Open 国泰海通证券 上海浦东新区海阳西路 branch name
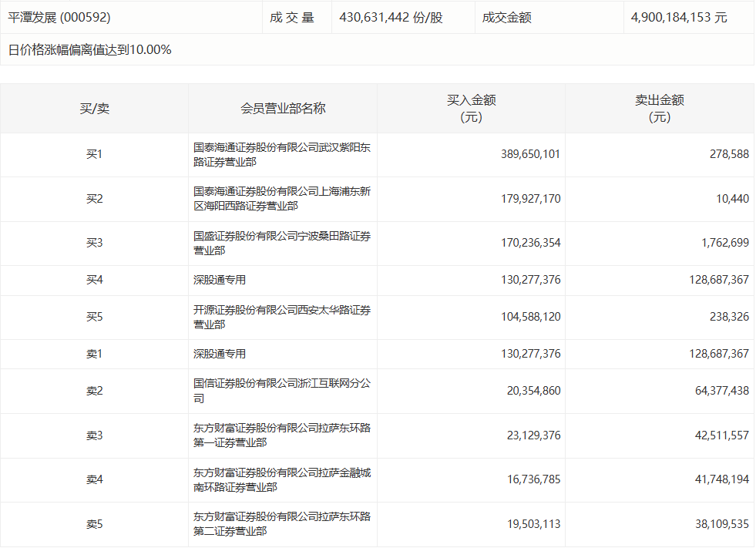 (x=281, y=199)
